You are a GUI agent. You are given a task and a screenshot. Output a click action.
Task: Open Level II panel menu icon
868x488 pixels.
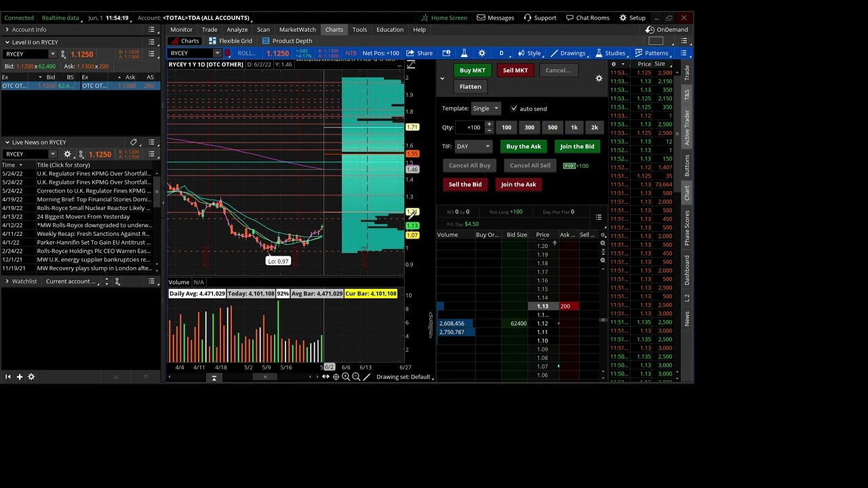152,42
